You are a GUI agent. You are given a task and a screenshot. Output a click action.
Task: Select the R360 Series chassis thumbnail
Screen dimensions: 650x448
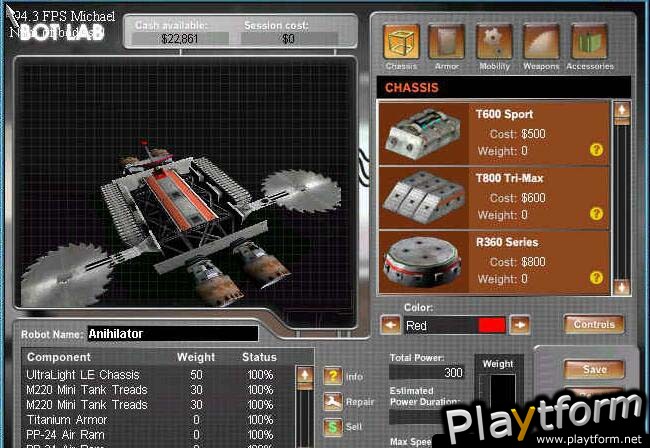[x=423, y=262]
